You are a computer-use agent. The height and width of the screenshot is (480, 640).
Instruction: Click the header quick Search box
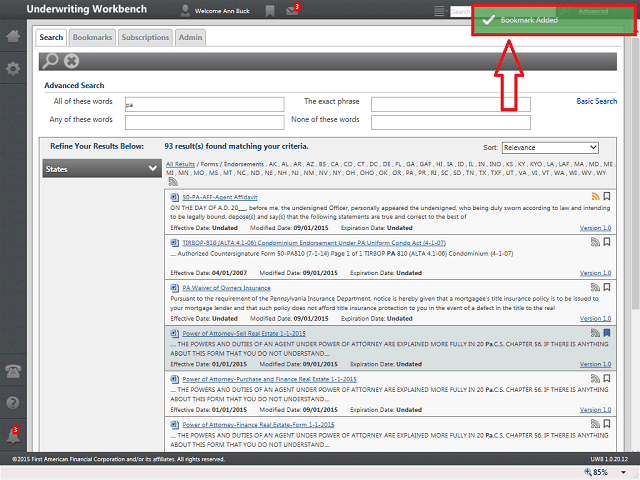click(x=461, y=11)
